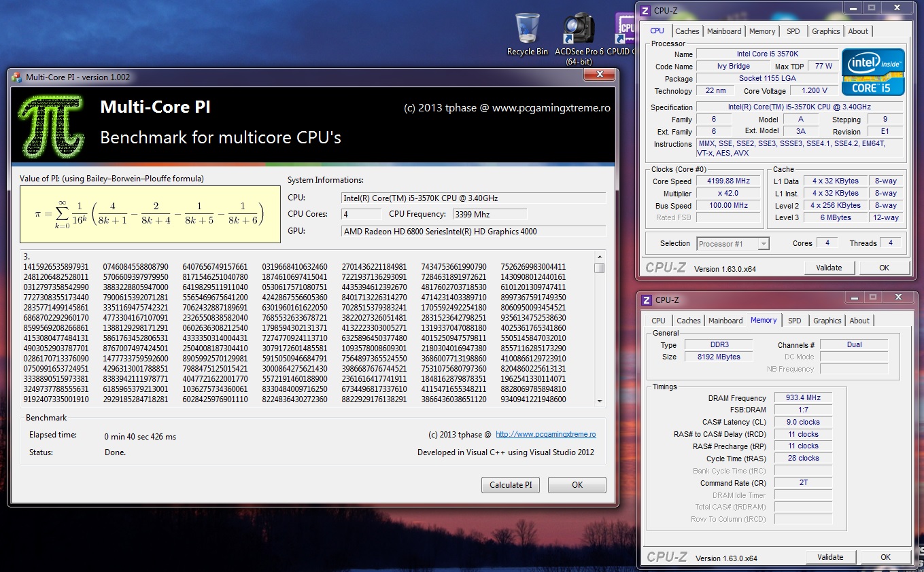
Task: Click Validate in the lower CPU-Z window
Action: coord(830,557)
